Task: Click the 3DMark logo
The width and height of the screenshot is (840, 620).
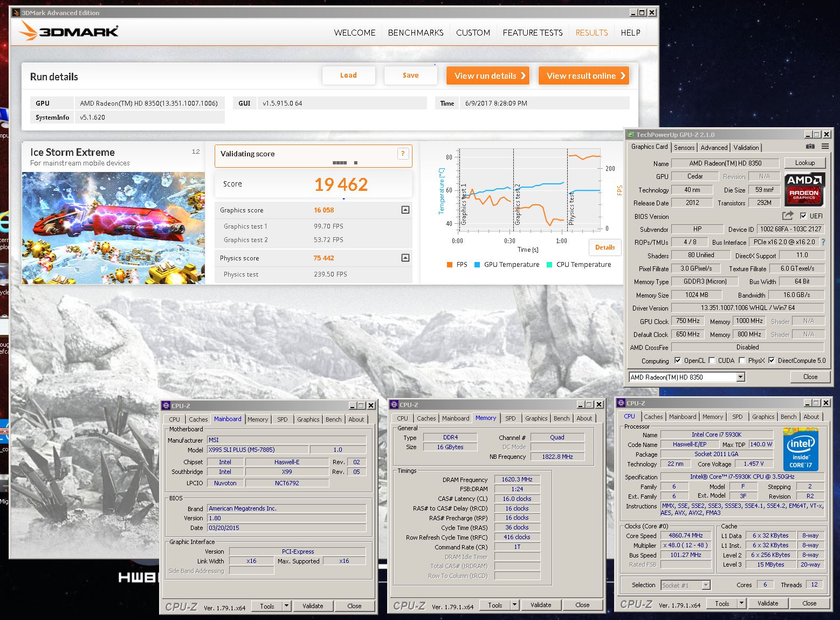Action: 68,31
